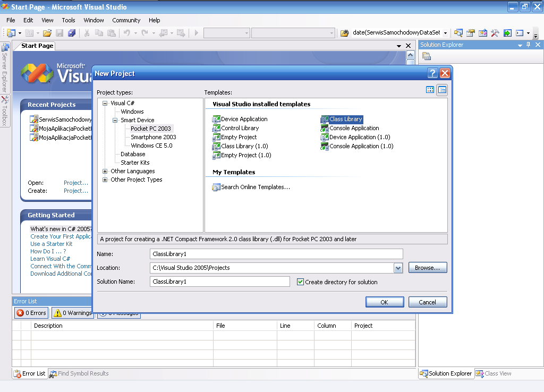The width and height of the screenshot is (544, 392).
Task: Open the Community menu
Action: [x=126, y=20]
